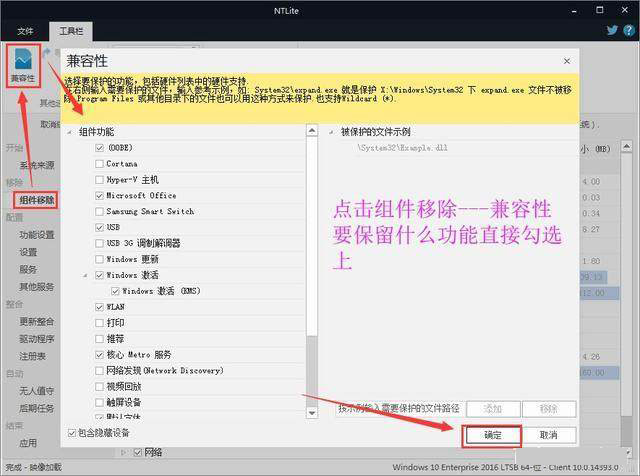
Task: Toggle the Windows 激活 checkbox
Action: (99, 275)
